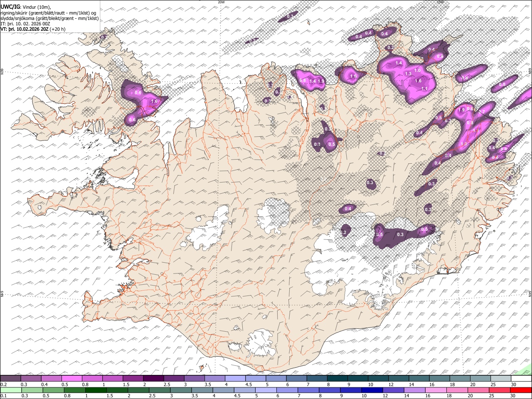The width and height of the screenshot is (532, 399).
Task: Click the 0.5–0.8 medium green rain legend swatch
Action: coord(53,390)
